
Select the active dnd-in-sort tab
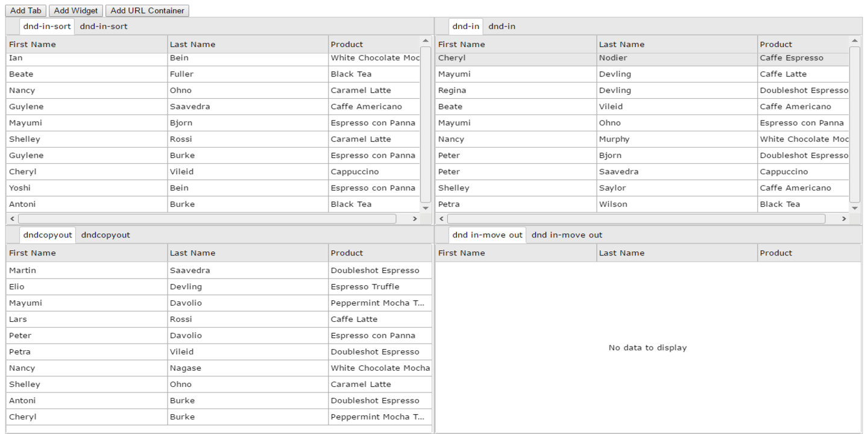point(47,27)
